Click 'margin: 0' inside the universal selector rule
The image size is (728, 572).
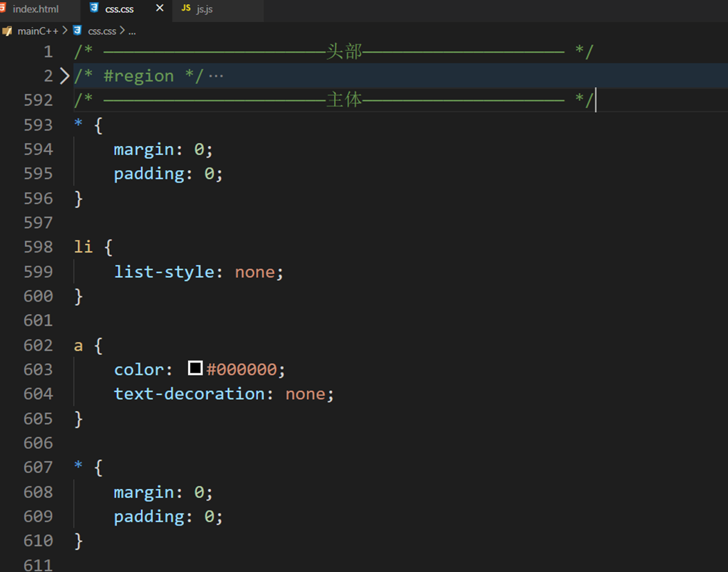[x=162, y=149]
